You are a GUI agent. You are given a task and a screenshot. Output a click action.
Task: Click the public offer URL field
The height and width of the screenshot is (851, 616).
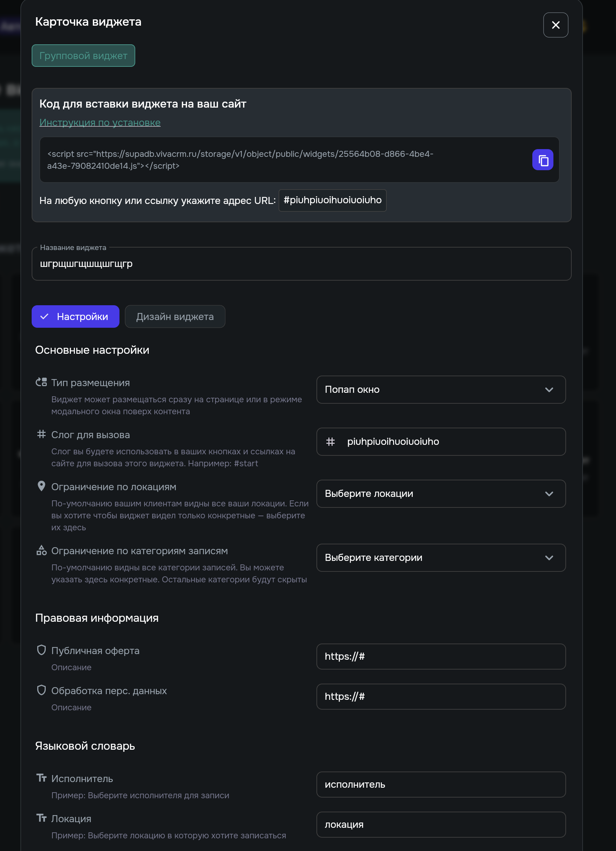point(441,657)
